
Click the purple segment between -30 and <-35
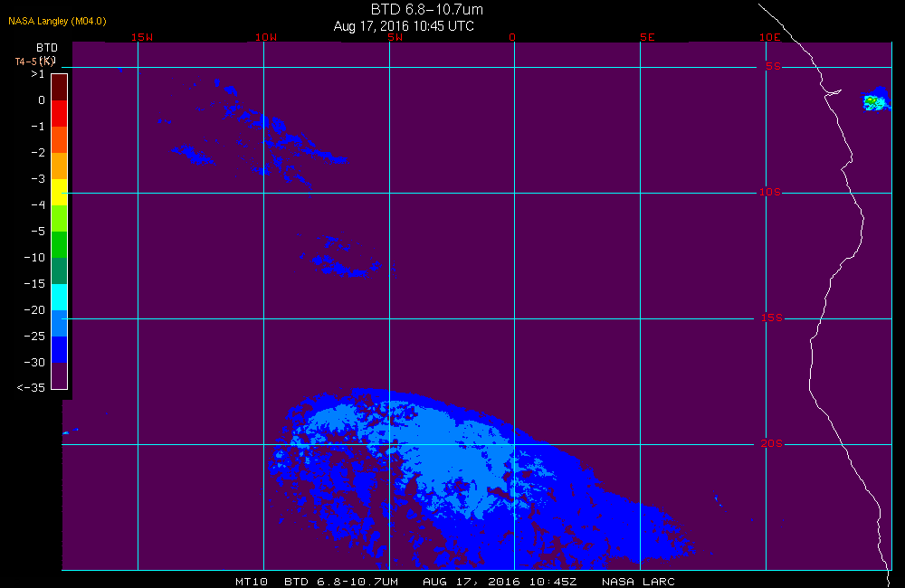tap(60, 375)
